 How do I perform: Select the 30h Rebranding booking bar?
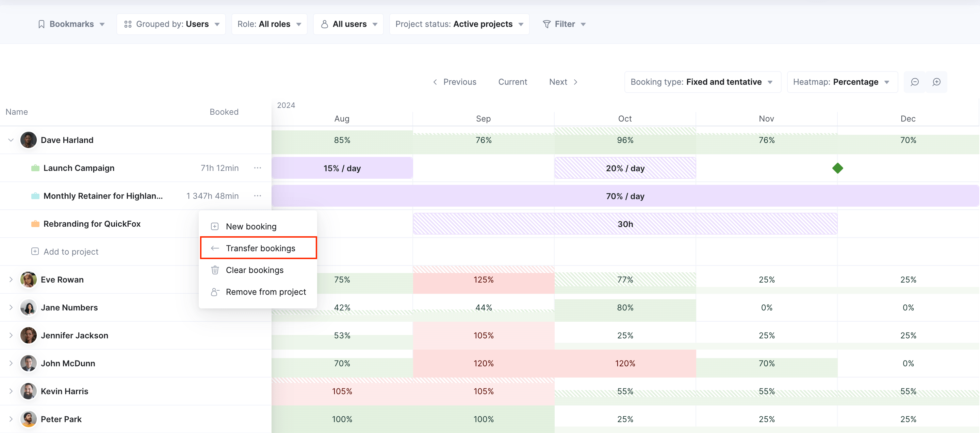625,224
